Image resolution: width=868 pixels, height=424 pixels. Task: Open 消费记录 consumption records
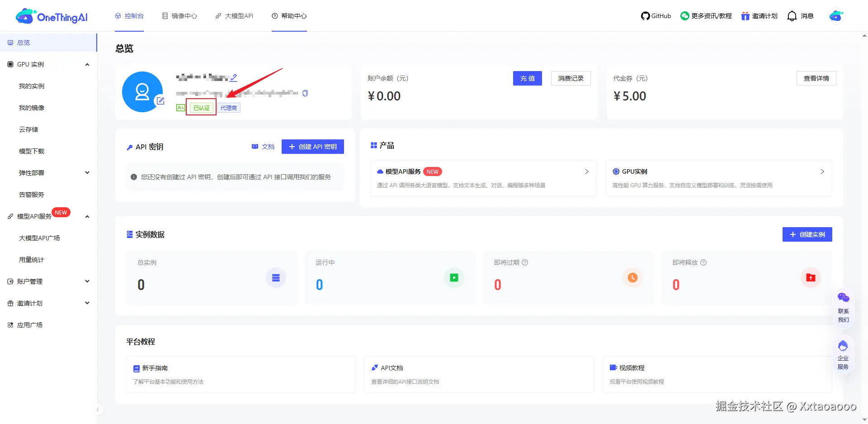(571, 78)
